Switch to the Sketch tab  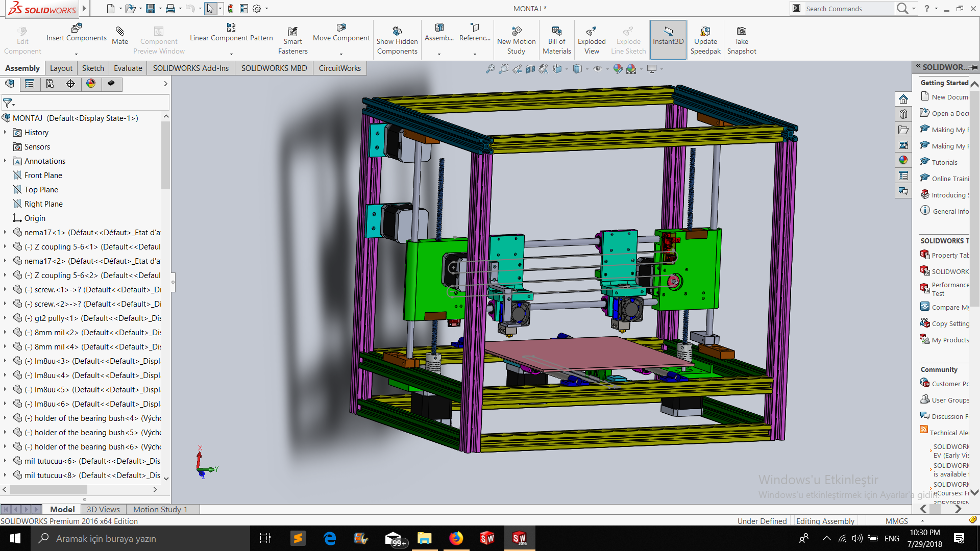pyautogui.click(x=93, y=68)
